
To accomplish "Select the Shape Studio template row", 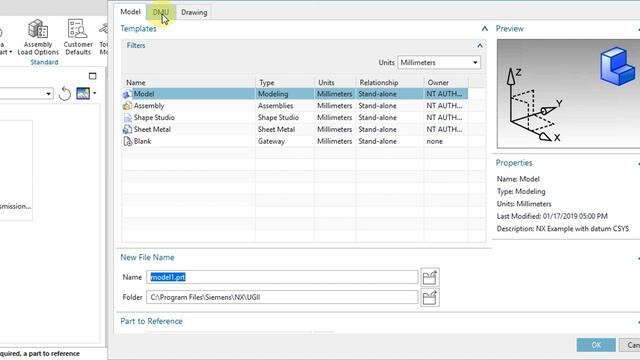I will (295, 118).
